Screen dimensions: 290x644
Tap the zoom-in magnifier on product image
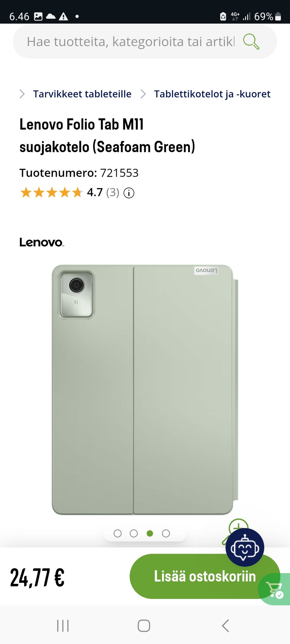pyautogui.click(x=237, y=530)
